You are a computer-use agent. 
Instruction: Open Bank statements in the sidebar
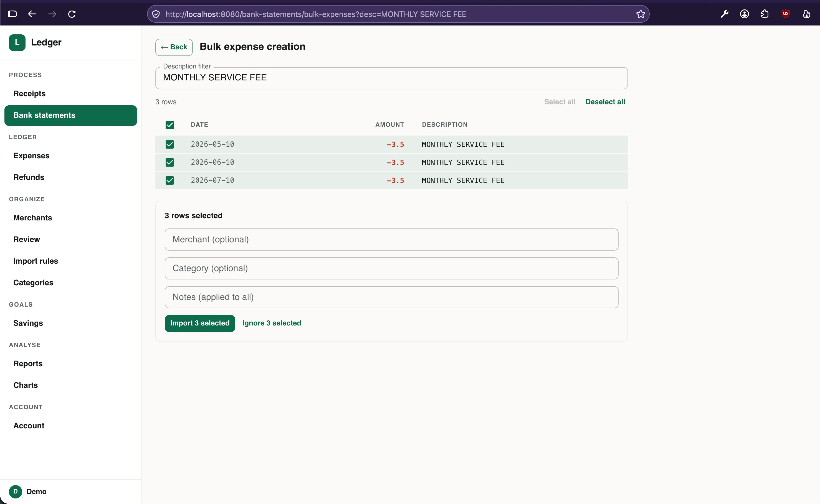click(71, 115)
